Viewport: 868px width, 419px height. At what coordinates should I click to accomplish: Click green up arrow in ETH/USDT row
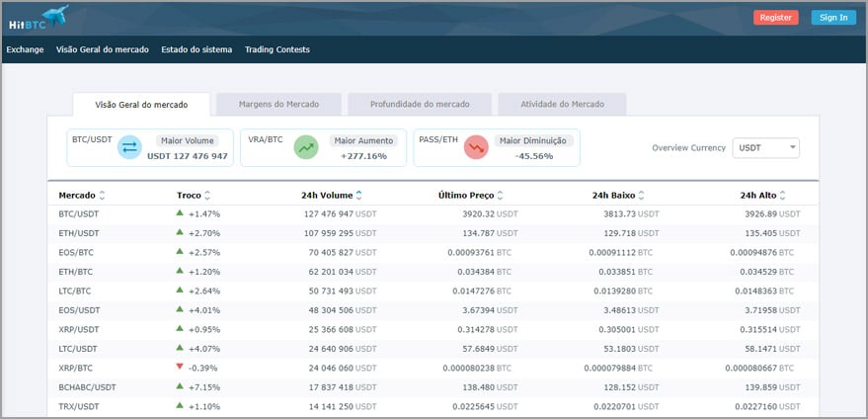click(180, 232)
